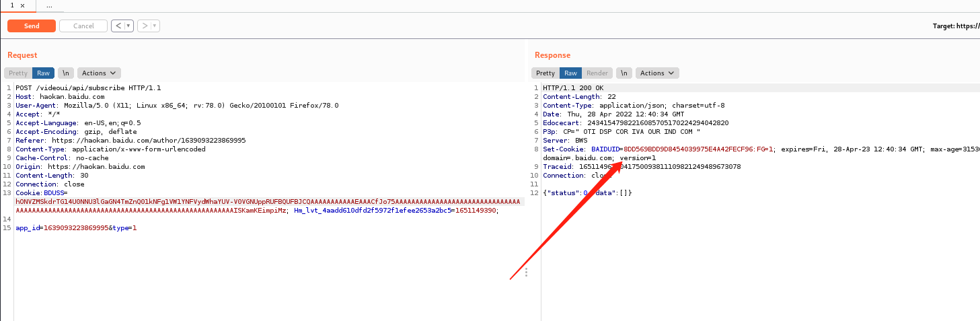980x321 pixels.
Task: Click the panel divider three-dot handle
Action: pos(526,272)
